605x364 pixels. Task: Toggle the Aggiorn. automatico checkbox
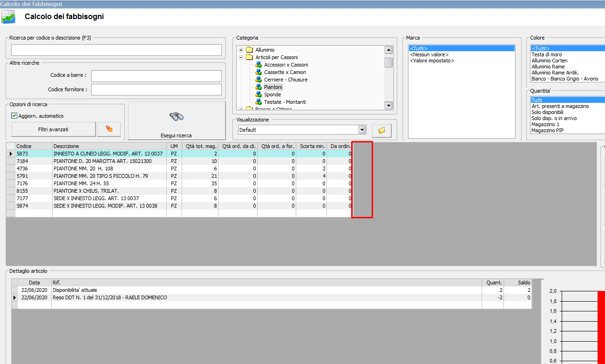pyautogui.click(x=14, y=116)
